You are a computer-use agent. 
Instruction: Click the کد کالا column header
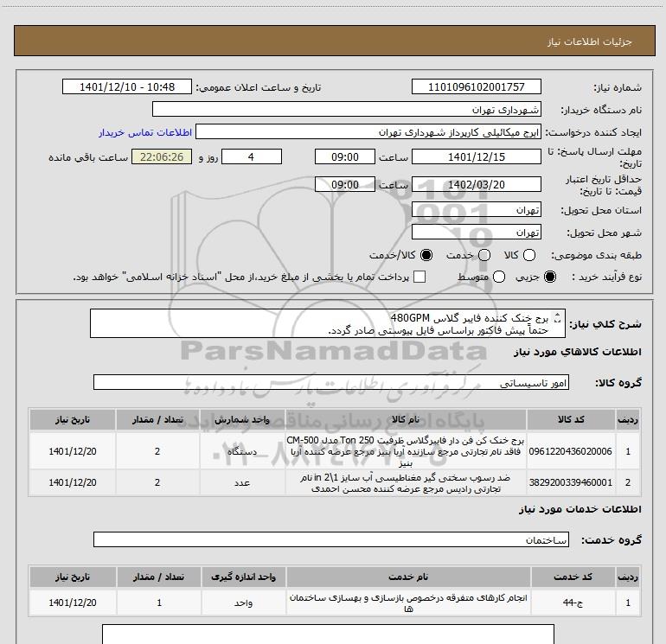click(x=571, y=419)
